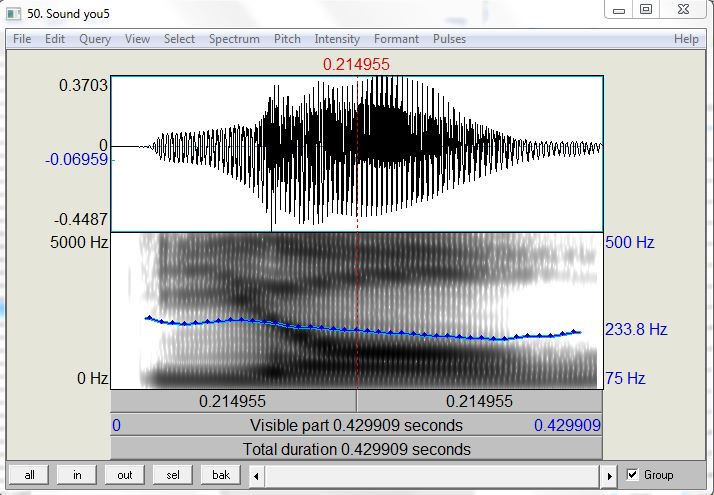Click the blue pitch contour in spectrogram

point(364,330)
